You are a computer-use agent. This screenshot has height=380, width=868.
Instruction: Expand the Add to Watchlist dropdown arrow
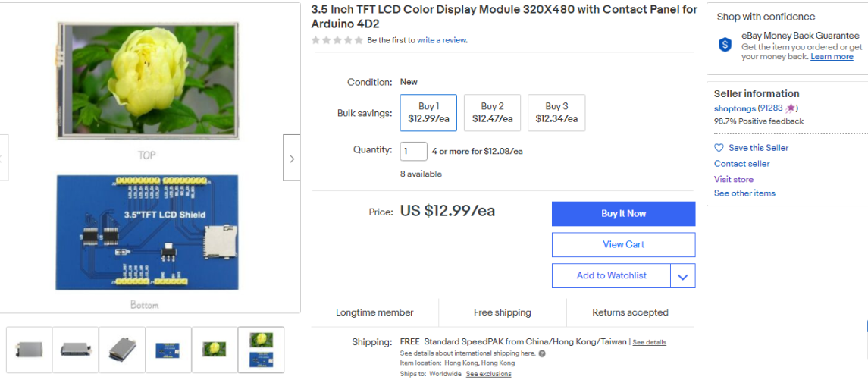click(x=682, y=276)
